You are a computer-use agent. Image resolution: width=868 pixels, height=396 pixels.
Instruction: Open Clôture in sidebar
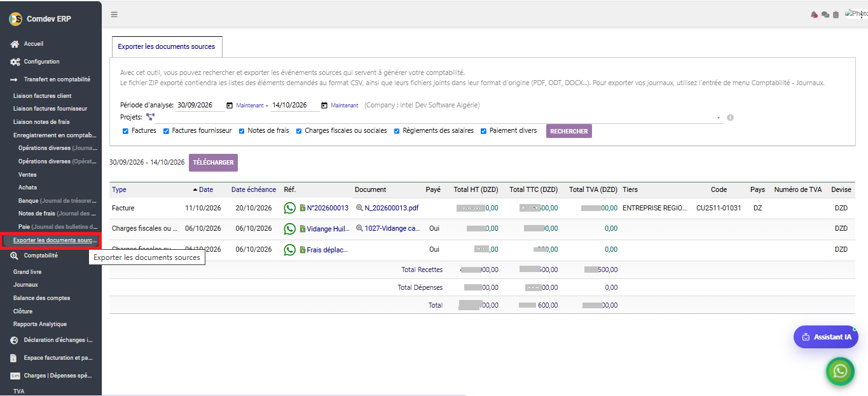(22, 311)
